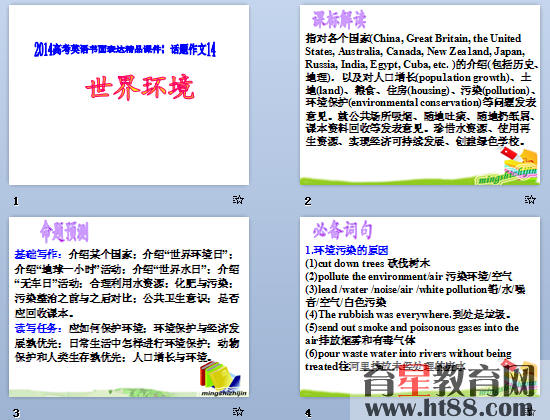
Task: Click slide number 2 label
Action: click(308, 201)
